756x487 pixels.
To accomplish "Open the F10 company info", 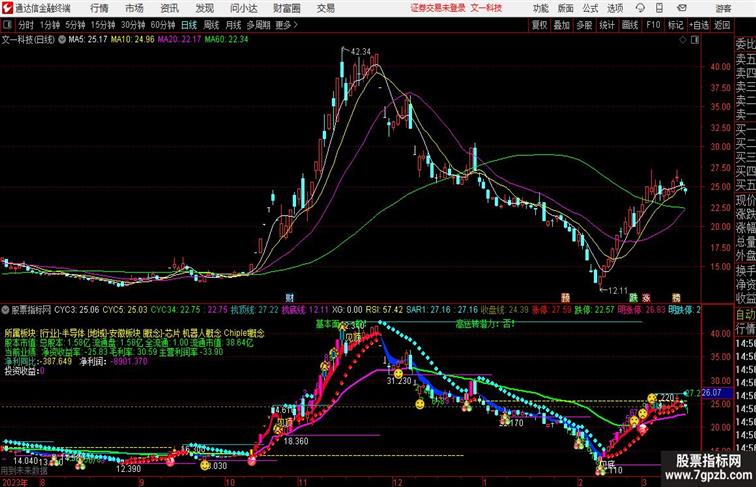I will [653, 25].
